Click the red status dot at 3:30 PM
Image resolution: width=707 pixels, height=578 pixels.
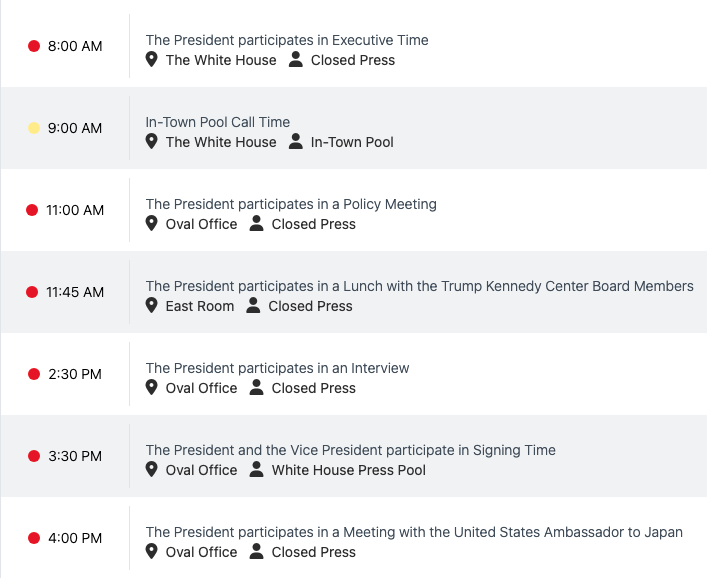tap(34, 456)
